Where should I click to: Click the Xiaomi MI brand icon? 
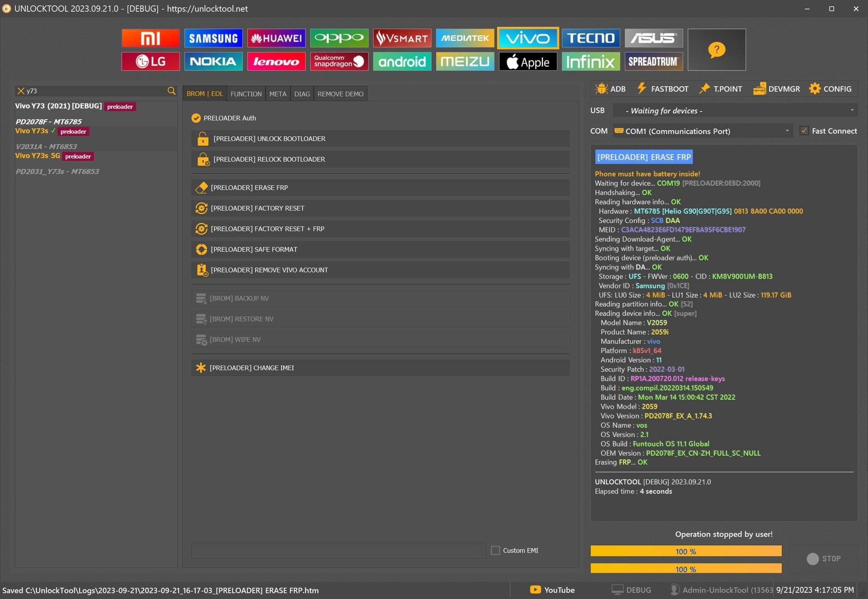click(x=150, y=38)
